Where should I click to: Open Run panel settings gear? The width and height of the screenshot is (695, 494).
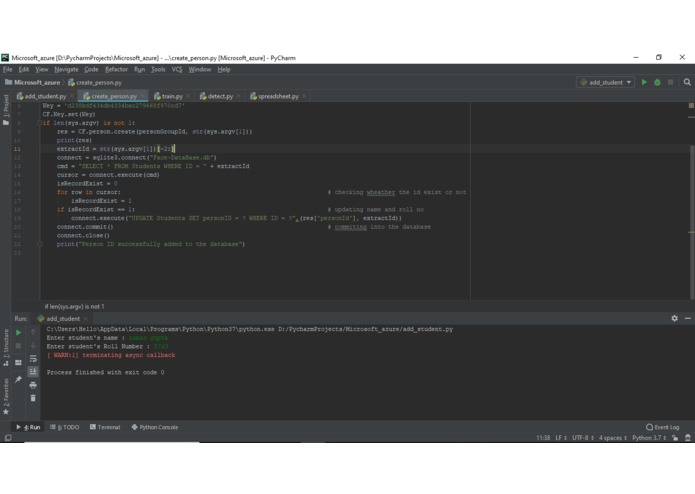point(674,319)
